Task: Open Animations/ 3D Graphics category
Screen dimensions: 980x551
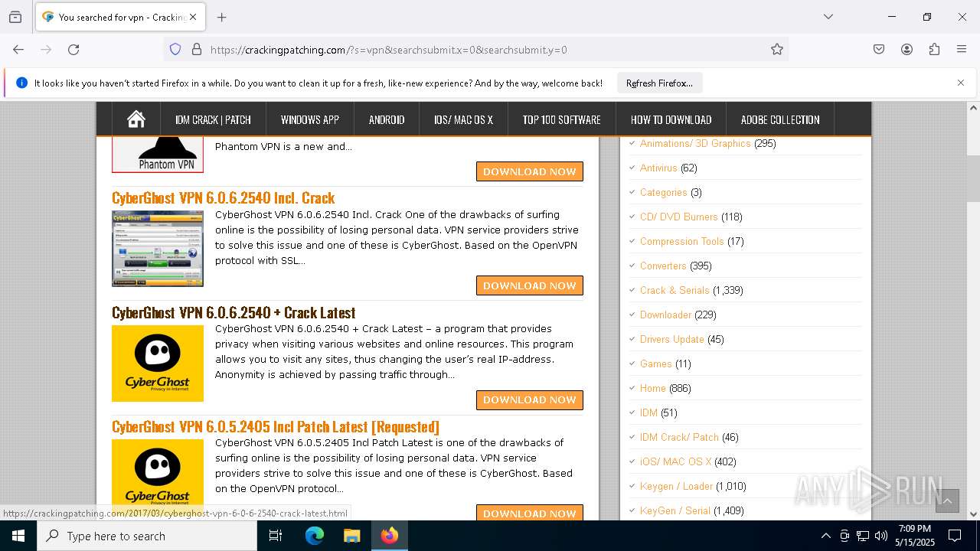Action: (x=695, y=143)
